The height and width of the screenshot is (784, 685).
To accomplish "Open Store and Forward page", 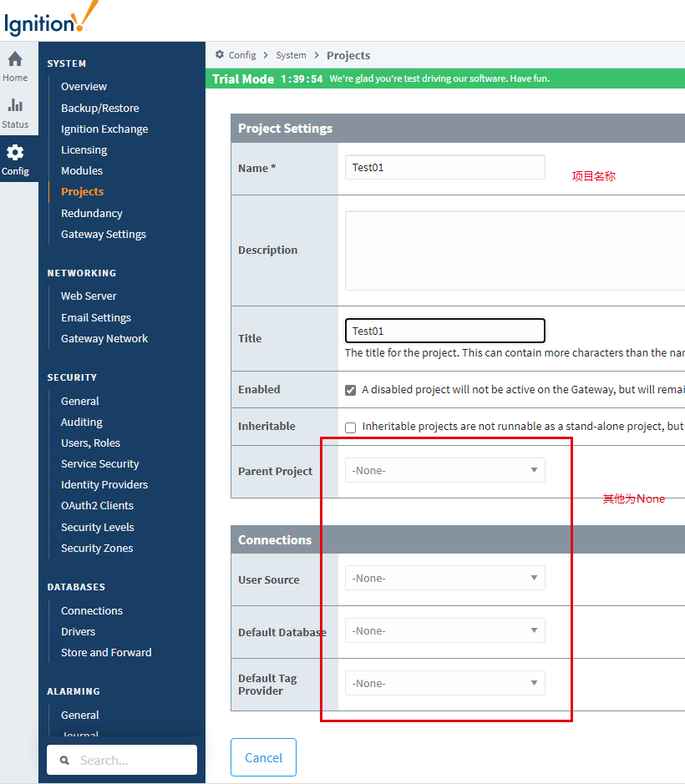I will click(106, 653).
